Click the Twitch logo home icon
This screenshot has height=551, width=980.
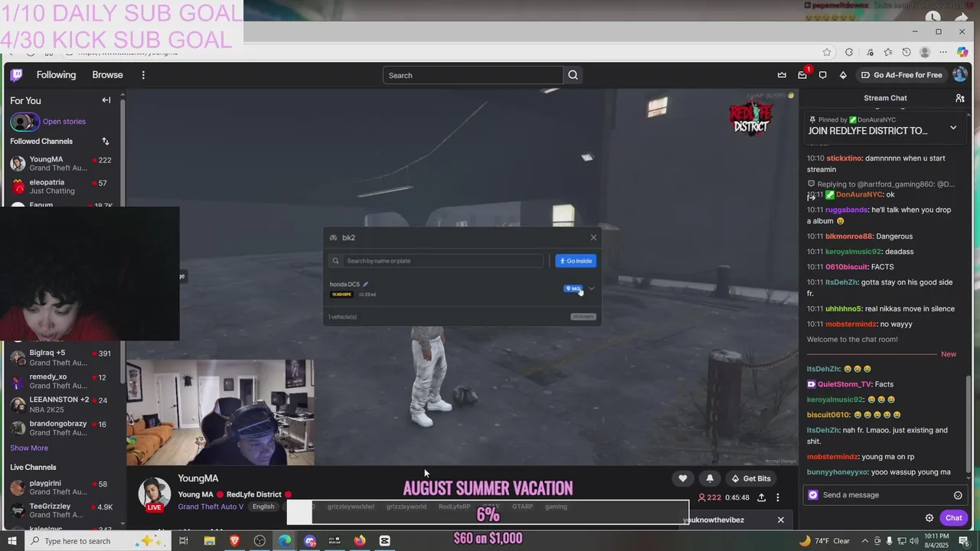coord(17,75)
